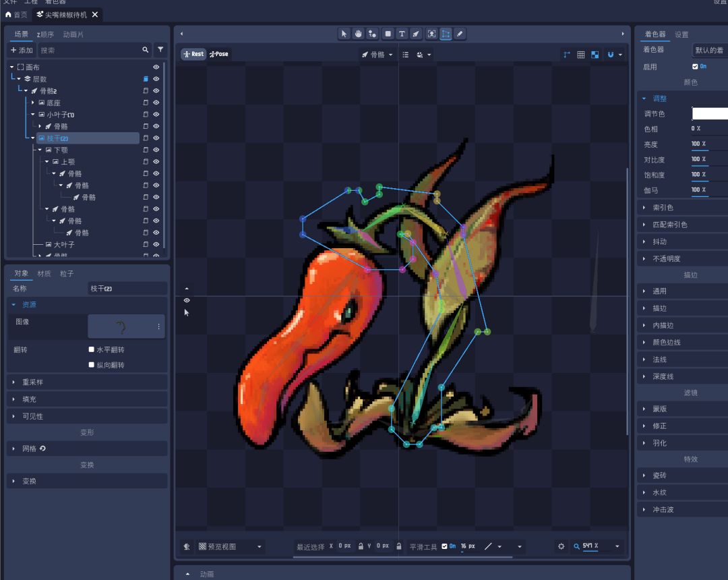Enable the 水平翻转 checkbox
Screen dimensions: 728x580
92,349
